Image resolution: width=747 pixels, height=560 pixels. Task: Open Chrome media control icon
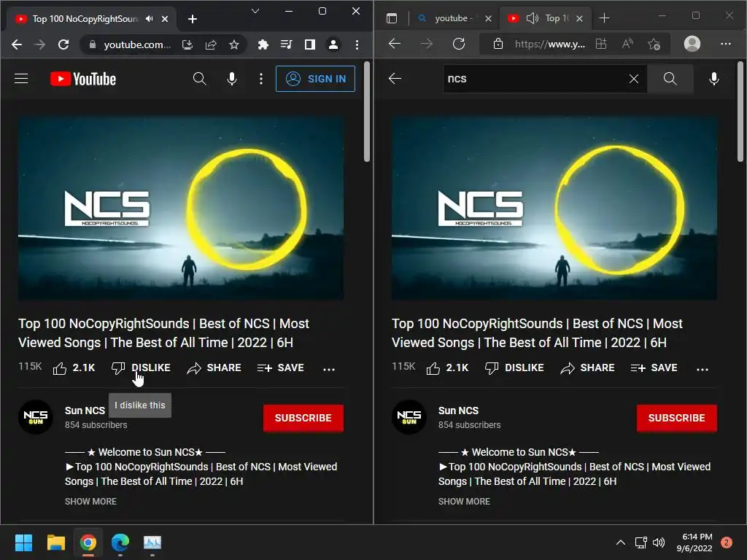tap(286, 44)
